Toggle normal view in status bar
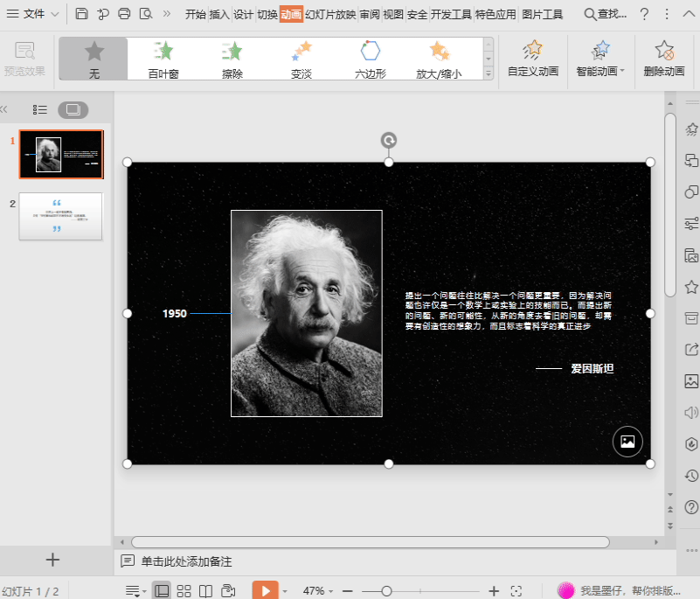 161,591
